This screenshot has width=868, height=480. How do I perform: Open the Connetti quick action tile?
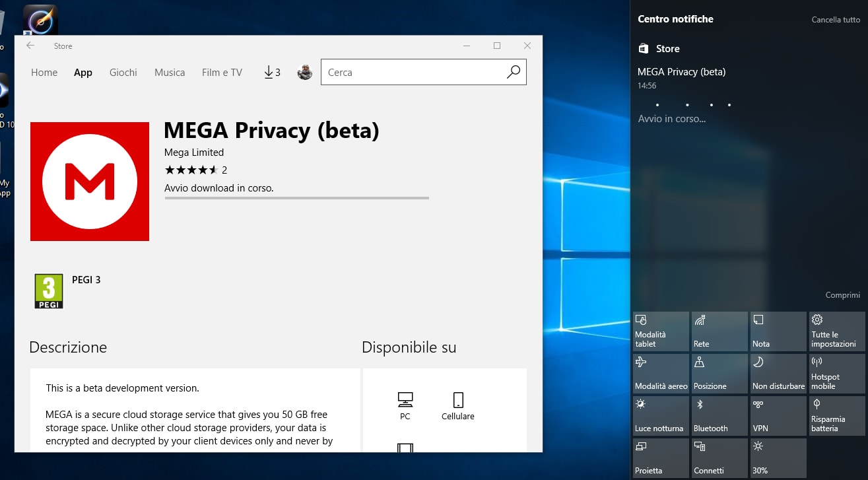[719, 458]
